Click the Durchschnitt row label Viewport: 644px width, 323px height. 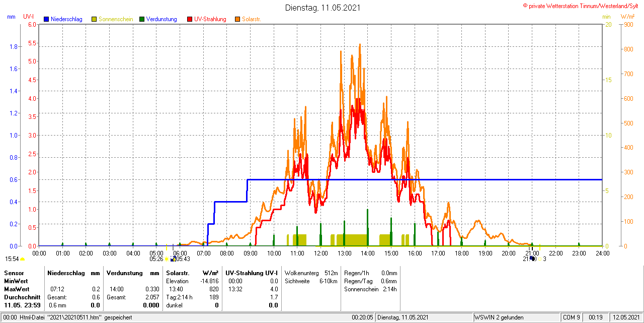click(x=22, y=297)
